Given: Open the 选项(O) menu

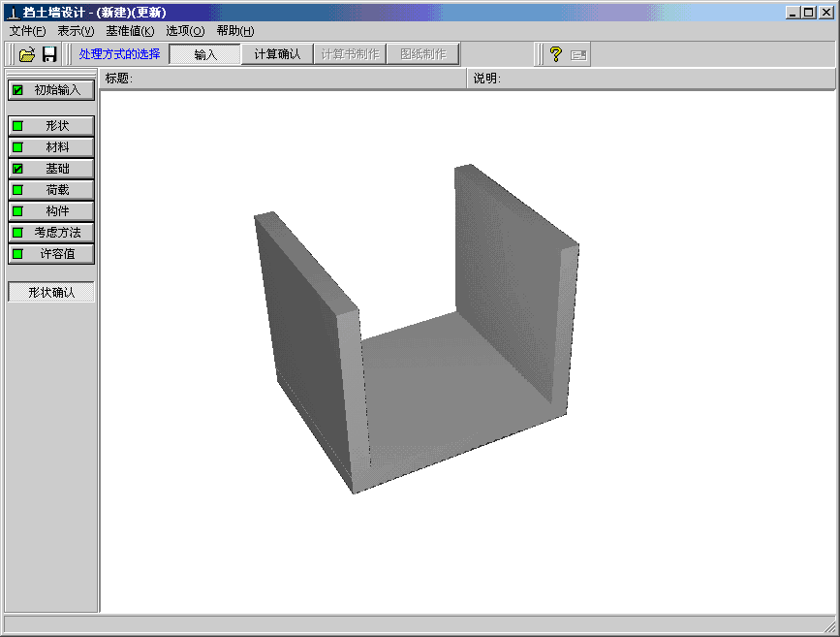Looking at the screenshot, I should point(185,31).
